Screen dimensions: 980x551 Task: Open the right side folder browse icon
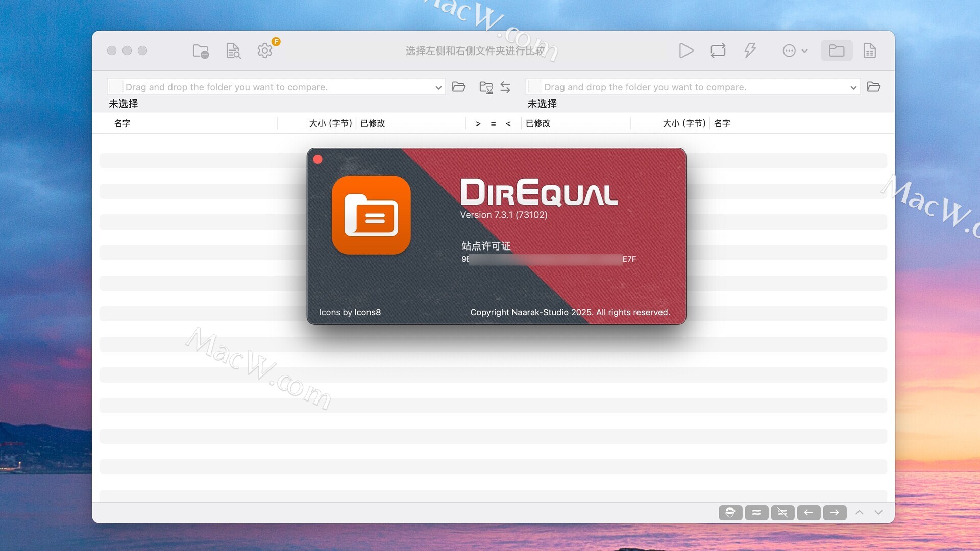tap(873, 87)
